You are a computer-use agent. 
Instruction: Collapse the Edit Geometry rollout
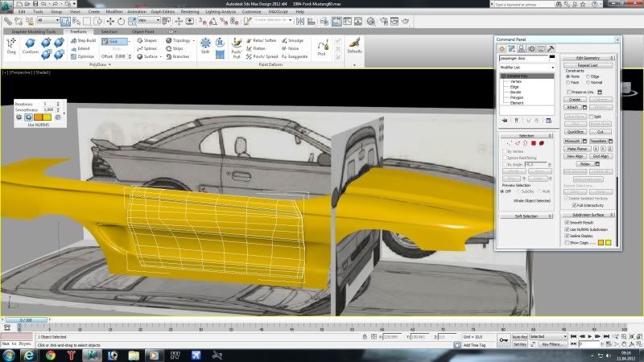[x=588, y=58]
